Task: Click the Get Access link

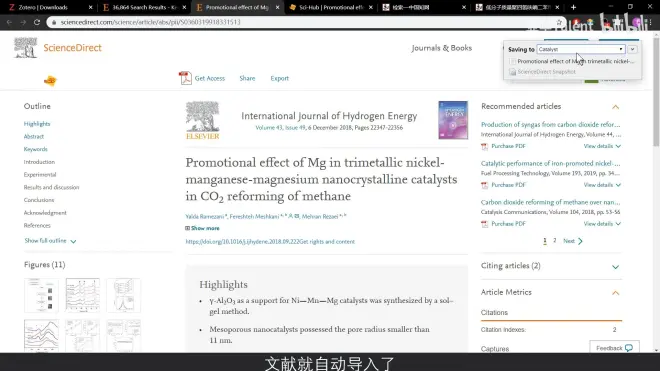Action: point(210,78)
